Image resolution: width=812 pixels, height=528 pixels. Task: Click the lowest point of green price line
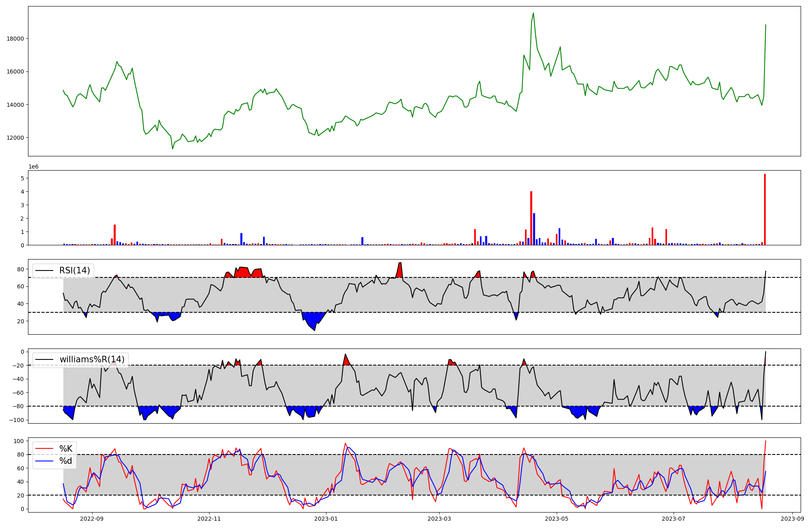coord(173,149)
